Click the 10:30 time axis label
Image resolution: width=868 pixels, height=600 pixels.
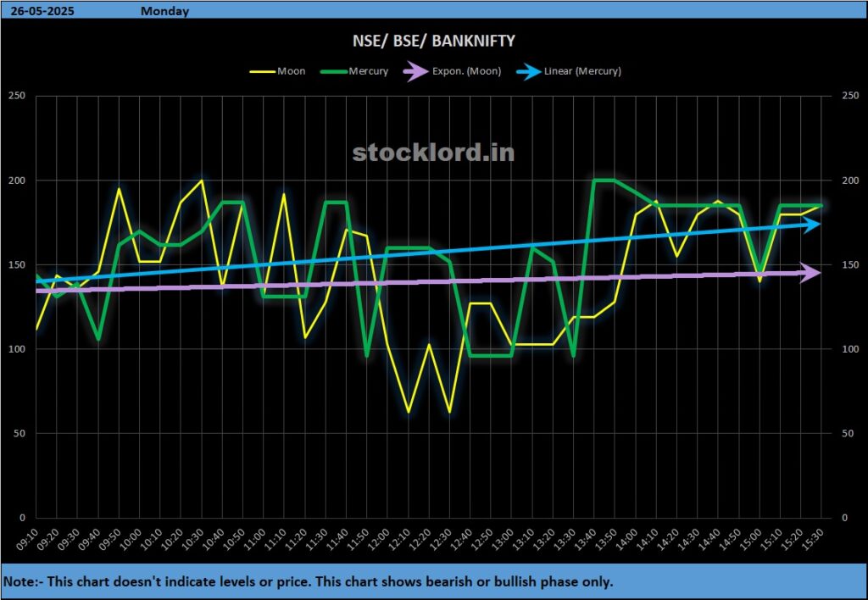click(x=193, y=539)
